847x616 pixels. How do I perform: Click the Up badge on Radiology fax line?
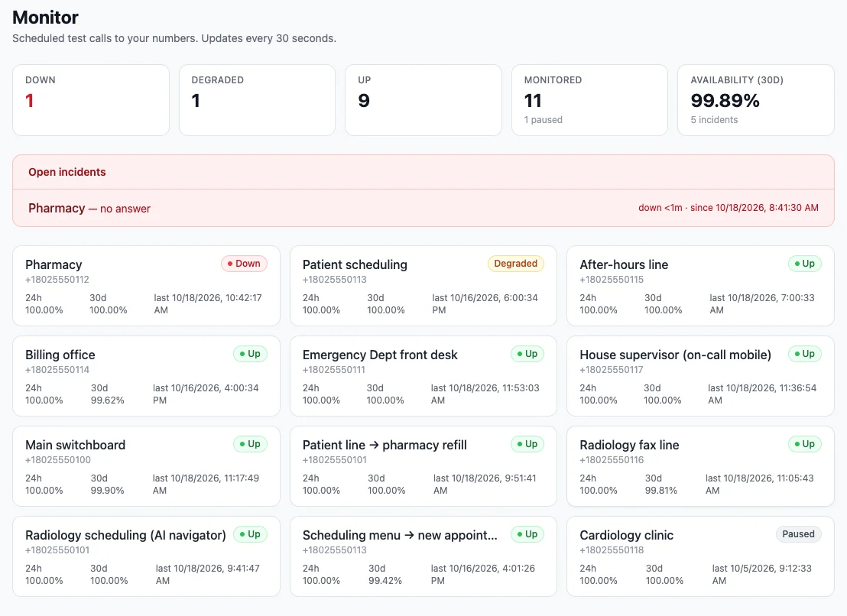point(804,444)
